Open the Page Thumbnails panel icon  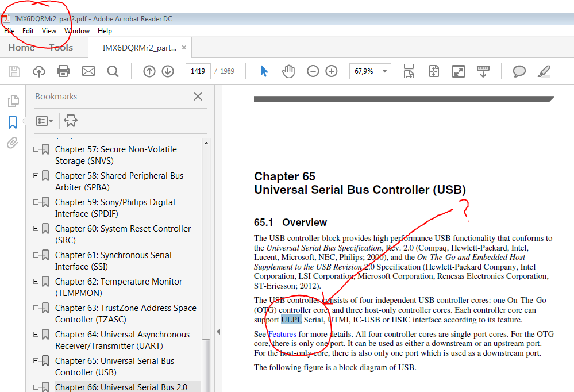tap(13, 101)
